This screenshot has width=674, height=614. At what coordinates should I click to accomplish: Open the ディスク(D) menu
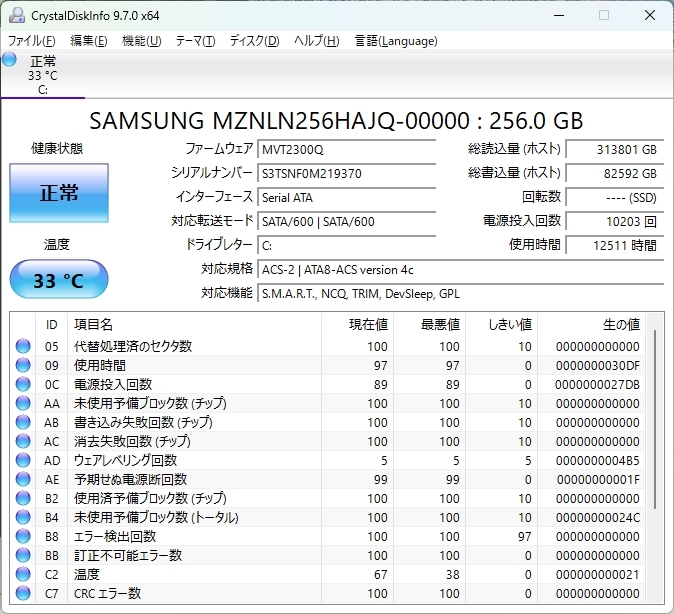tap(254, 41)
